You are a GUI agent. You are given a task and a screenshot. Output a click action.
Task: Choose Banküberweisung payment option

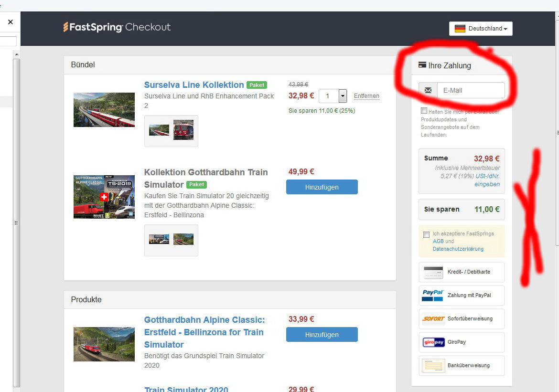pos(462,366)
